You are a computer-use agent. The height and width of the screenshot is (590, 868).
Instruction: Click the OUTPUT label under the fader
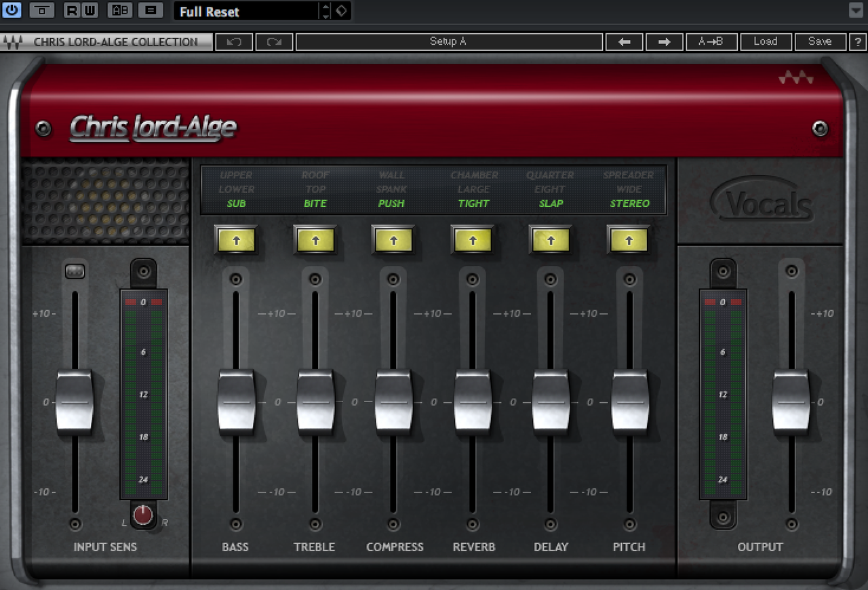pyautogui.click(x=760, y=547)
